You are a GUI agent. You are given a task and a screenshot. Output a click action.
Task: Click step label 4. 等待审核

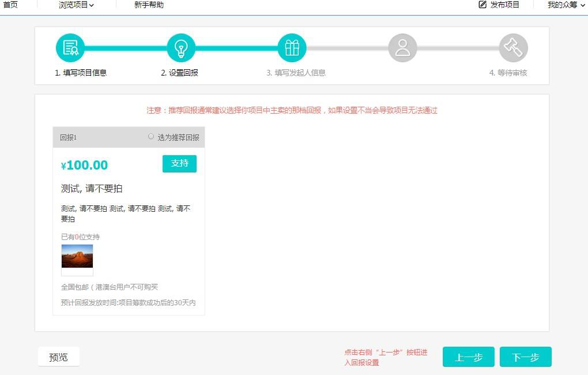[x=508, y=73]
